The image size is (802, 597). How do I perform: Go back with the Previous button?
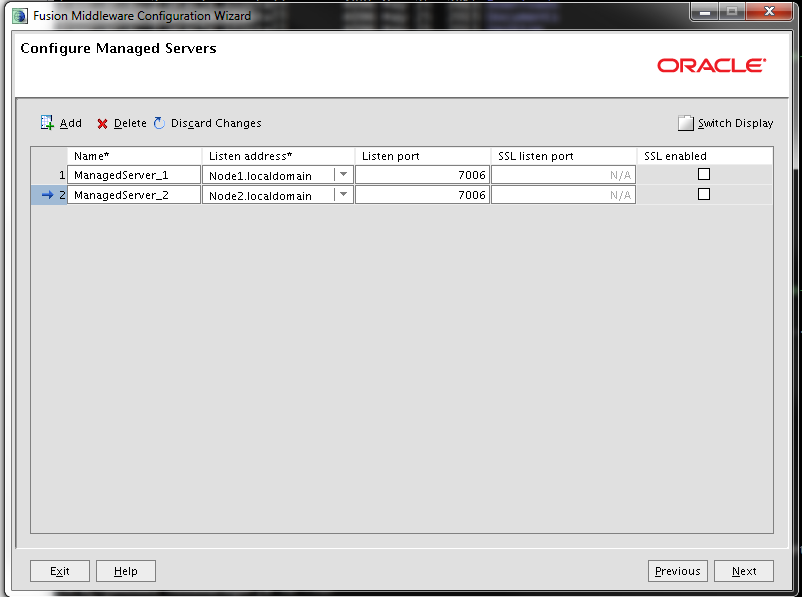pos(678,571)
